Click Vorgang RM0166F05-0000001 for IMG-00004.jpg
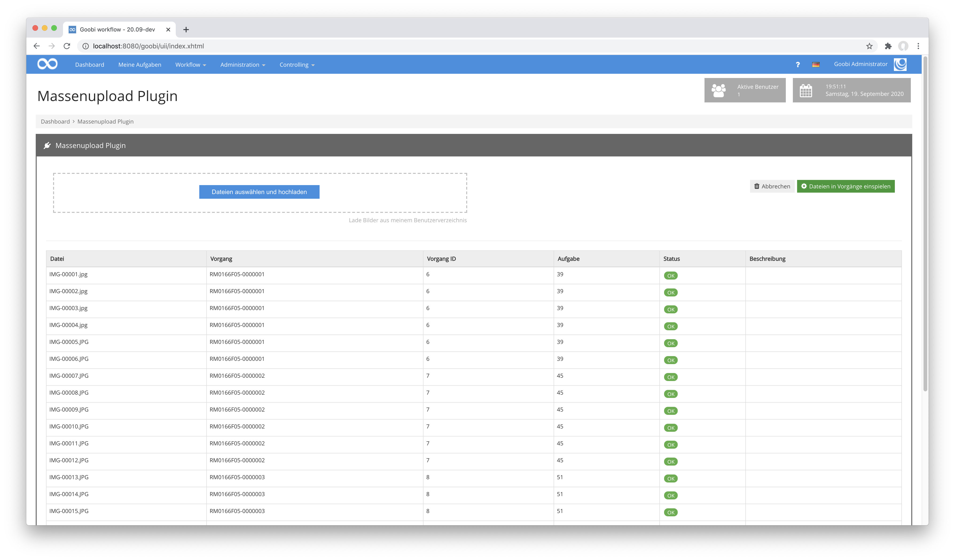The width and height of the screenshot is (955, 560). click(237, 325)
